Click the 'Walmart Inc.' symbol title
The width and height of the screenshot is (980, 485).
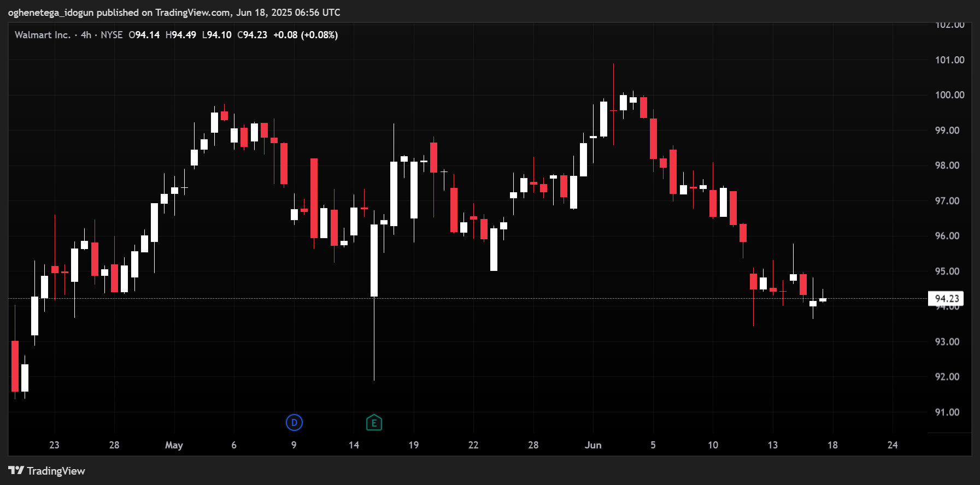click(43, 35)
